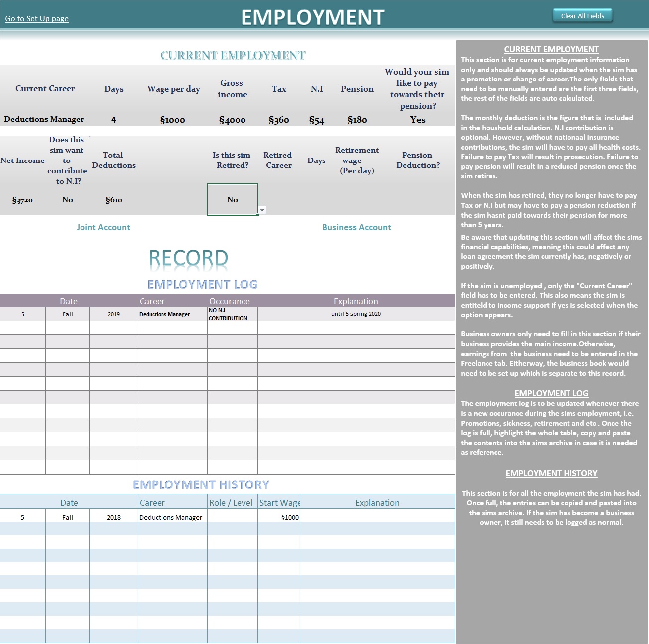
Task: Click the CURRENT EMPLOYMENT help heading in side panel
Action: click(x=552, y=49)
